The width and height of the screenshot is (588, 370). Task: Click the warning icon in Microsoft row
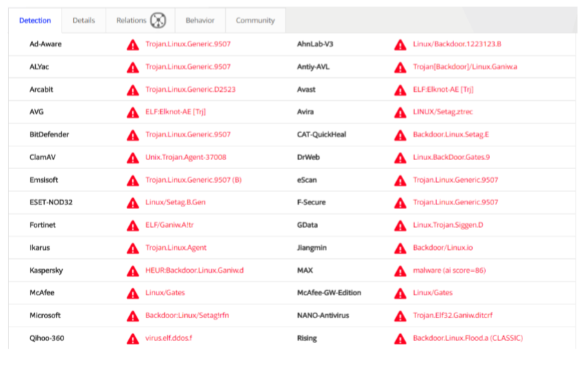click(x=133, y=316)
